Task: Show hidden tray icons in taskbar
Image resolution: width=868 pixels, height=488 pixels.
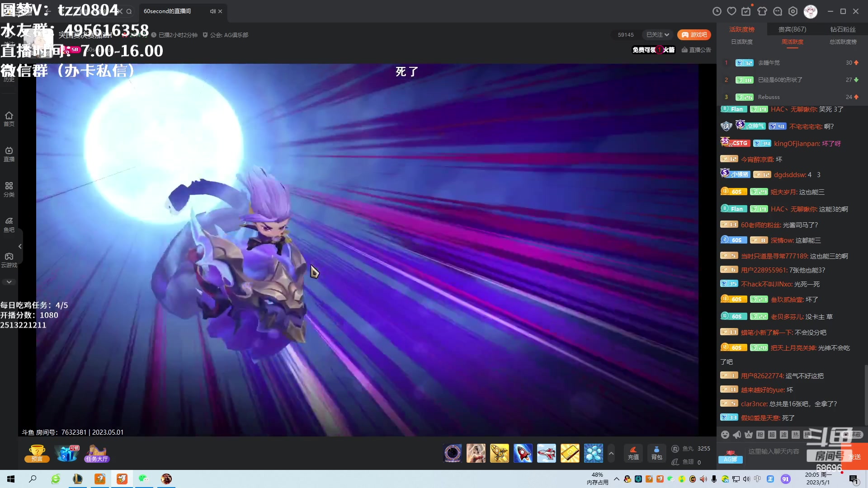Action: pyautogui.click(x=617, y=479)
